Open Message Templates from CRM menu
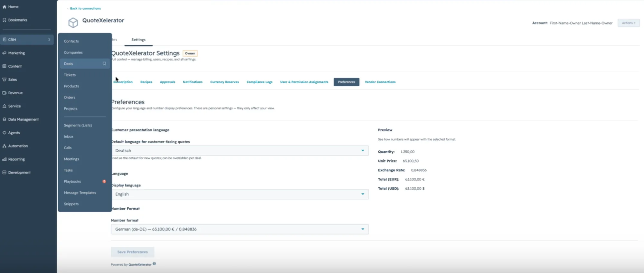Screen dimensions: 644x273 pos(80,193)
